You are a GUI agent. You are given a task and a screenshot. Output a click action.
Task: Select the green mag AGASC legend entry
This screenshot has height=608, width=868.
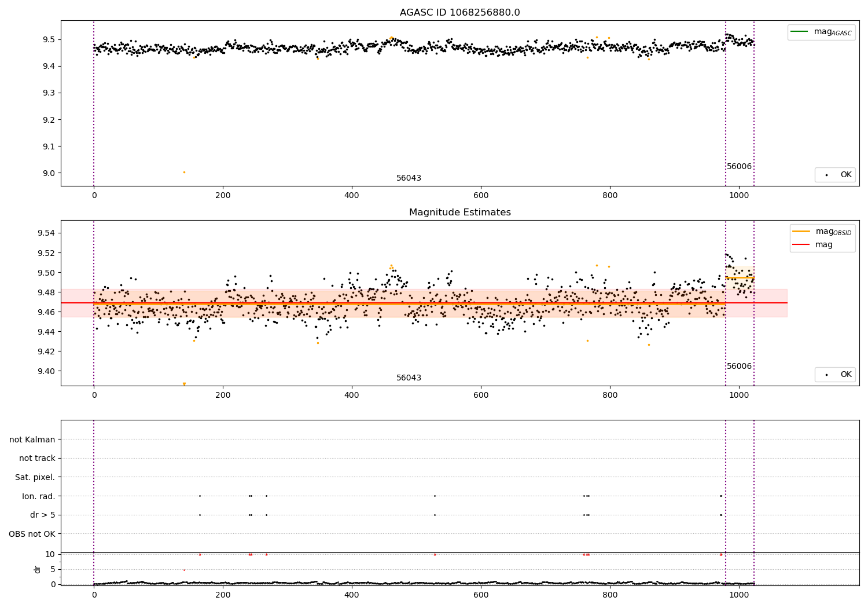pyautogui.click(x=821, y=32)
